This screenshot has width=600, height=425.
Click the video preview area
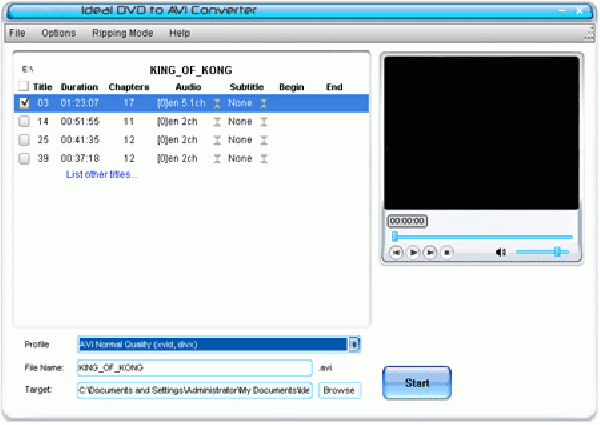[481, 133]
